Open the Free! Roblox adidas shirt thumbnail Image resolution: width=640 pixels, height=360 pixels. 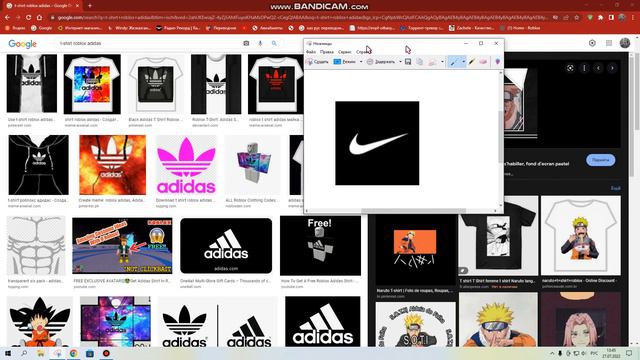click(x=320, y=246)
